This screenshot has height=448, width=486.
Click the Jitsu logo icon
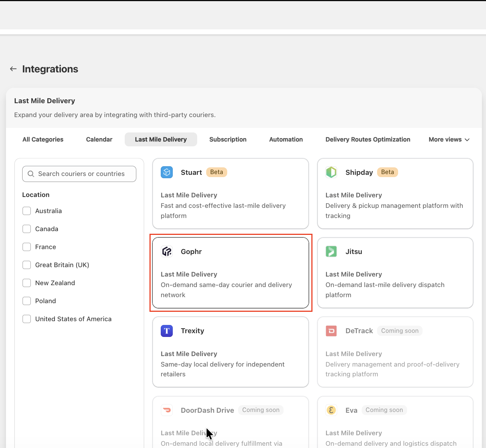click(331, 251)
